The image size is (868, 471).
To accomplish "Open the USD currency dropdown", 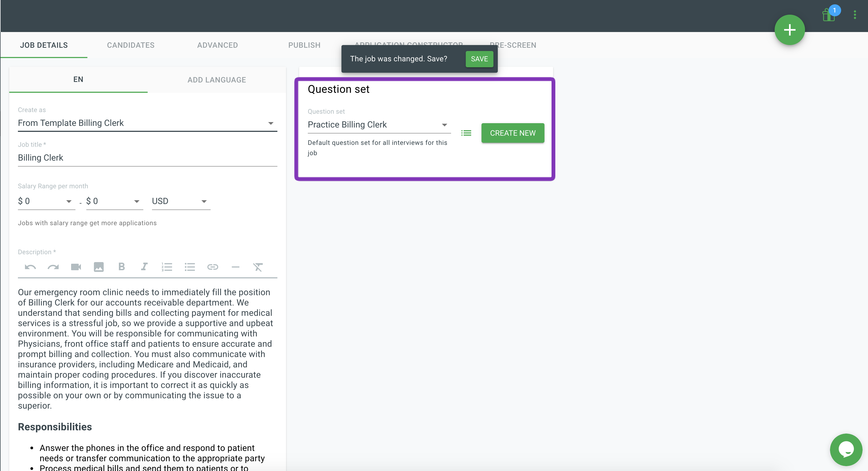I will coord(180,202).
